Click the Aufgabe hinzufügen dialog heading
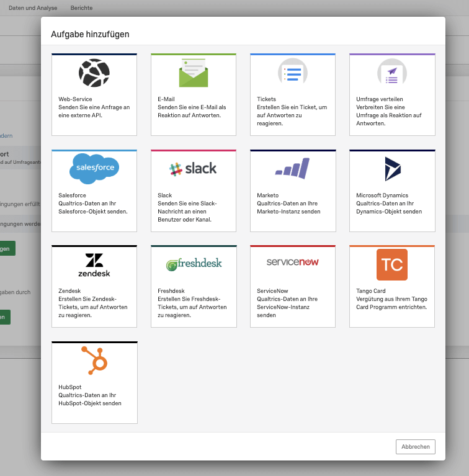Screen dimensions: 469x476 coord(90,34)
